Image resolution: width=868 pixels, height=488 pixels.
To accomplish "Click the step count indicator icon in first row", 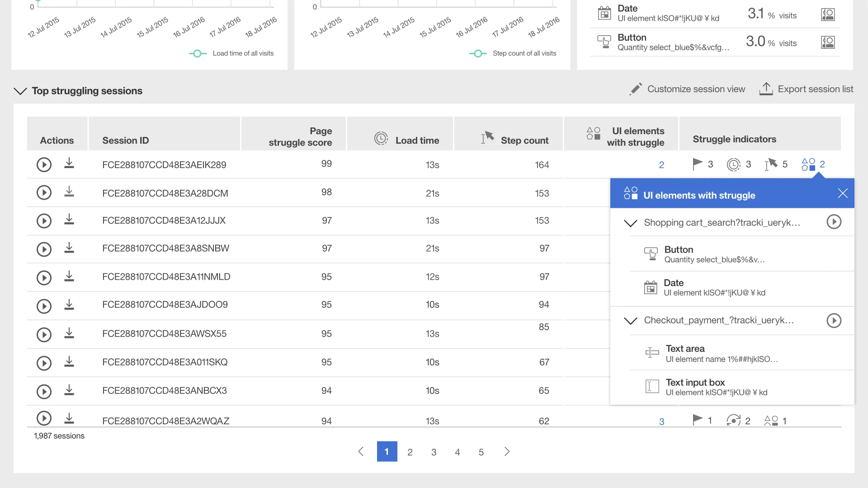I will tap(771, 164).
